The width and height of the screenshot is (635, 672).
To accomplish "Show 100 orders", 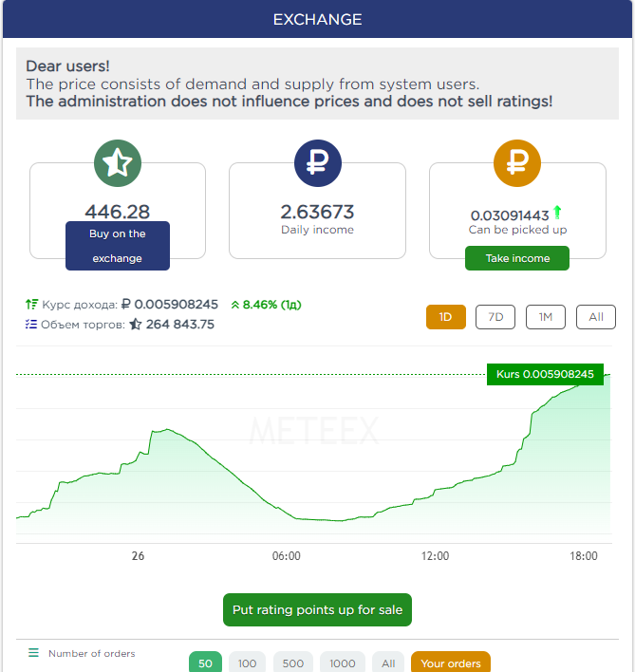I will pos(248,663).
